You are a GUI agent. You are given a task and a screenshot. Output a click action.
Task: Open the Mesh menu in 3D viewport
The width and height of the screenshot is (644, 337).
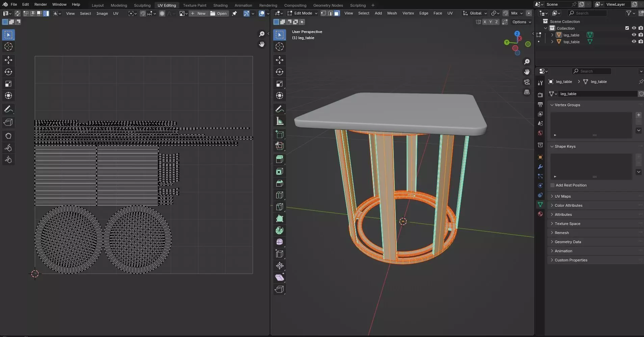(392, 13)
